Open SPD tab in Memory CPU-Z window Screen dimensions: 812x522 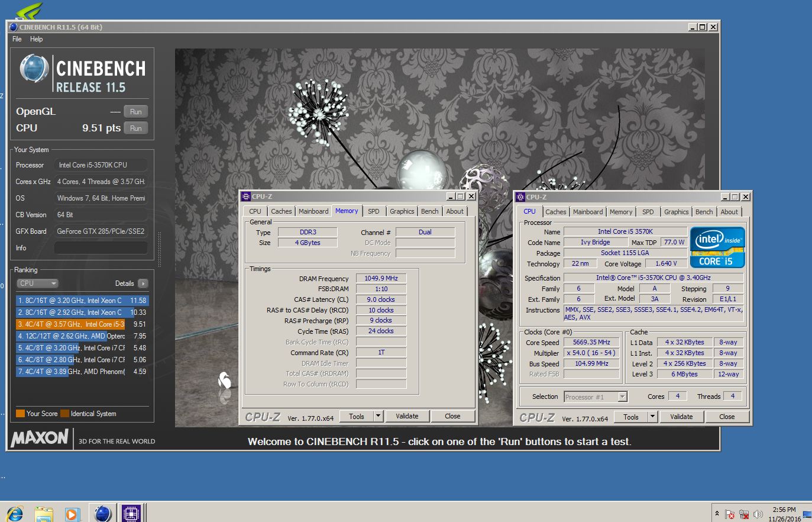coord(373,211)
